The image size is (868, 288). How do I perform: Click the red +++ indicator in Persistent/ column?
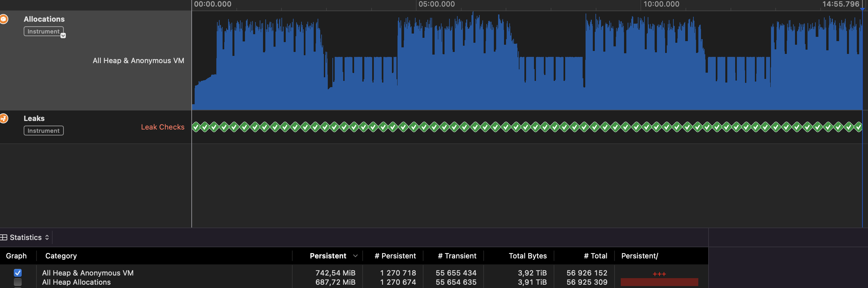coord(659,274)
